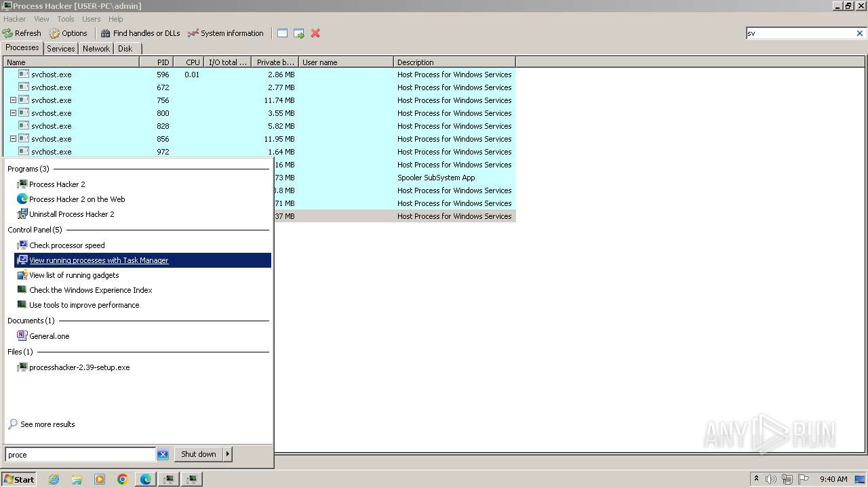
Task: Click the volume speaker tray icon
Action: pyautogui.click(x=771, y=479)
